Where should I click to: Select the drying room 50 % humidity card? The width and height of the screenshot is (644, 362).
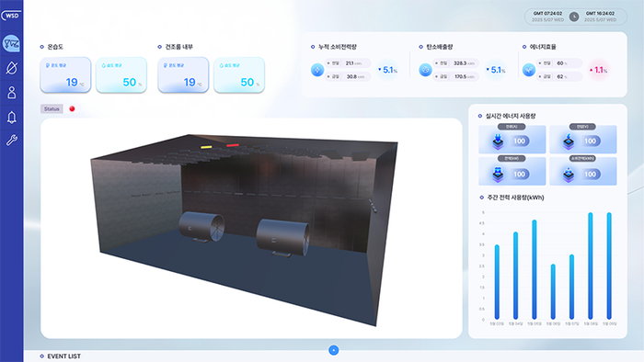pos(239,75)
